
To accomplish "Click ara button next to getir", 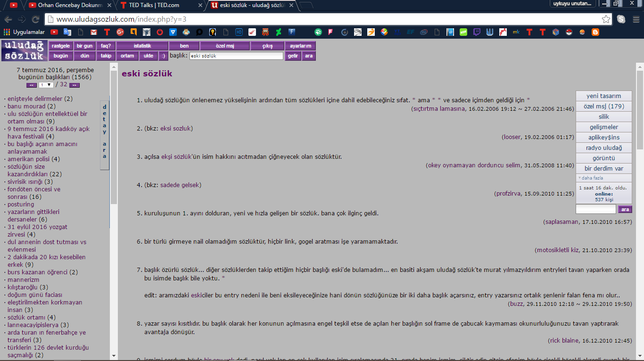I will [309, 56].
